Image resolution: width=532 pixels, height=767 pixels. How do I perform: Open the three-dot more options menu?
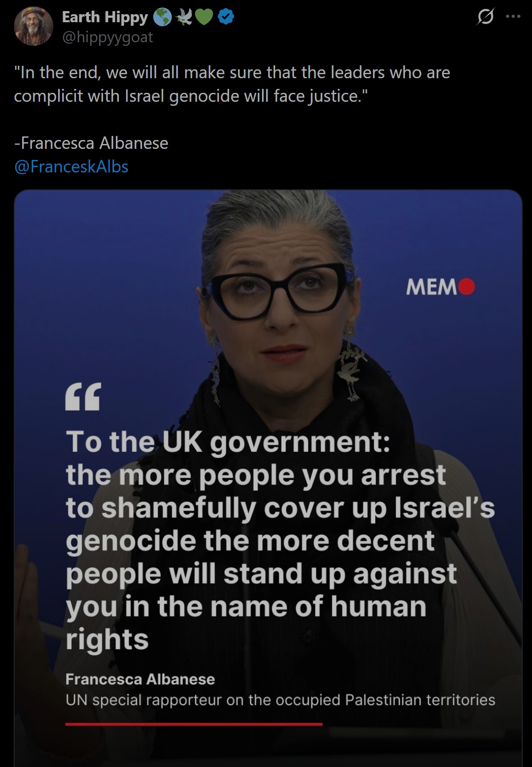point(513,17)
